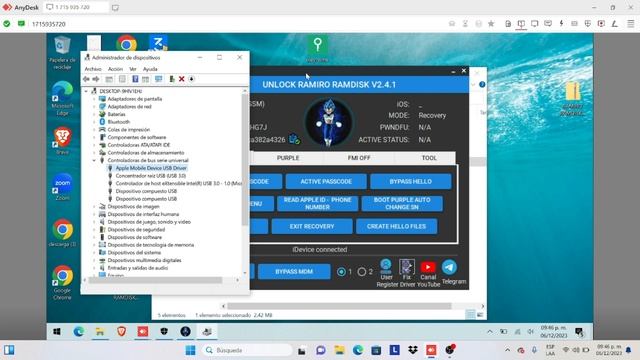Click the forward arrow in Device Manager toolbar
Image resolution: width=640 pixels, height=360 pixels.
coord(96,79)
